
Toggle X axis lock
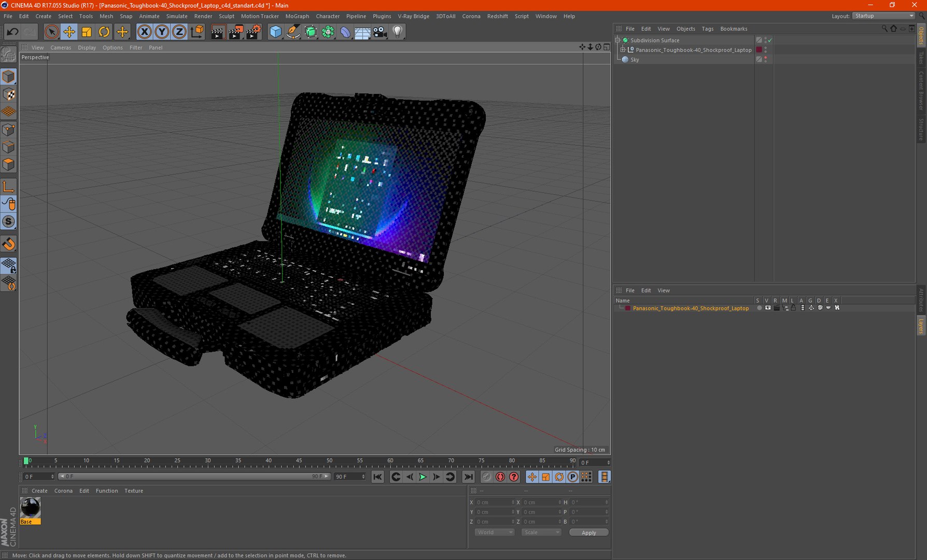[x=145, y=32]
